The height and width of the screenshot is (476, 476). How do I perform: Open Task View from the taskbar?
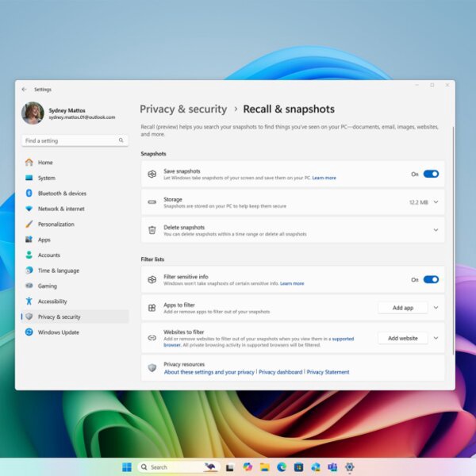coord(230,467)
